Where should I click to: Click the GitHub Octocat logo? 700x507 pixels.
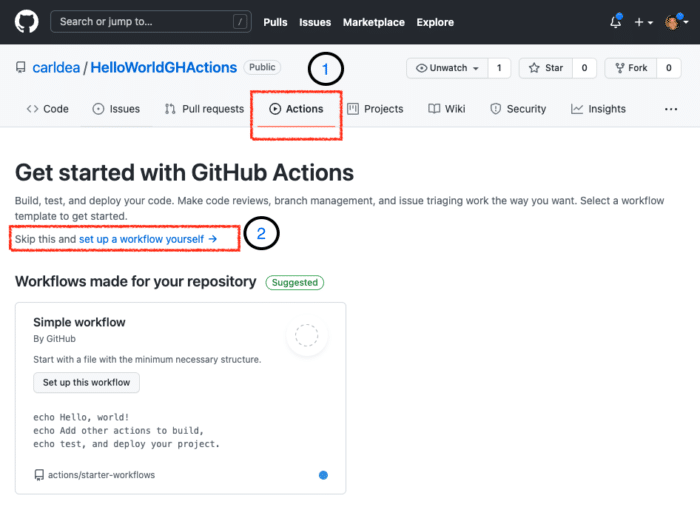click(26, 21)
